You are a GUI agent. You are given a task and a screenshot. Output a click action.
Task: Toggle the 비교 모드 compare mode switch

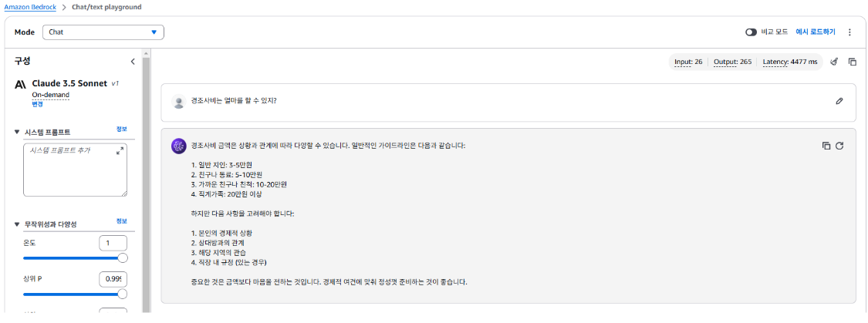[751, 32]
